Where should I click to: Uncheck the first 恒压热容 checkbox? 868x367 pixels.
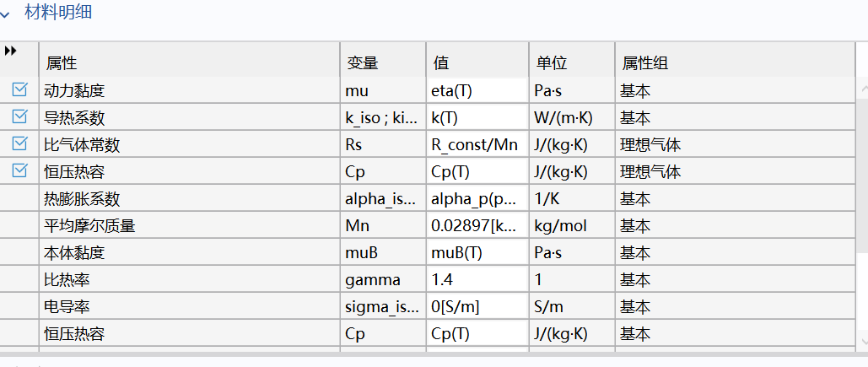click(19, 171)
